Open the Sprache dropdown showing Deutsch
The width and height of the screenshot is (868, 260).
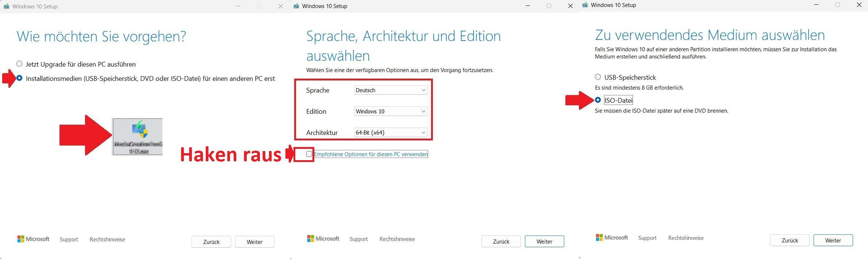tap(391, 90)
